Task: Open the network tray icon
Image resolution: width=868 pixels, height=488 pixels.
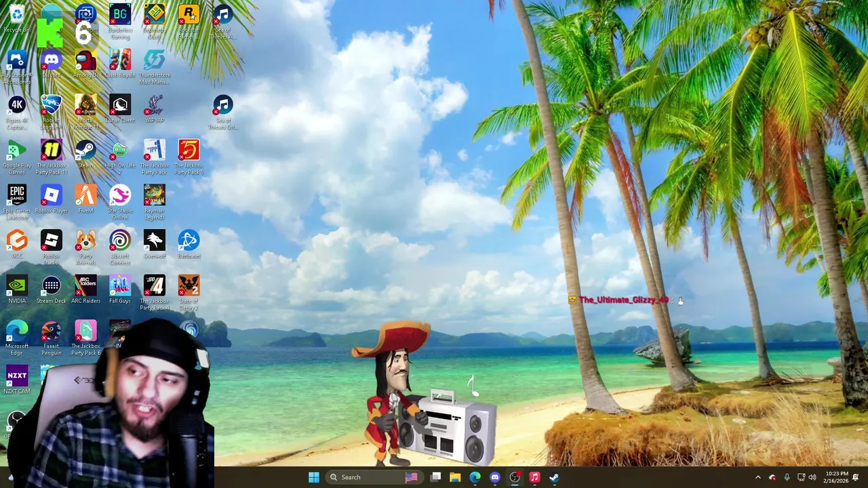Action: tap(801, 477)
